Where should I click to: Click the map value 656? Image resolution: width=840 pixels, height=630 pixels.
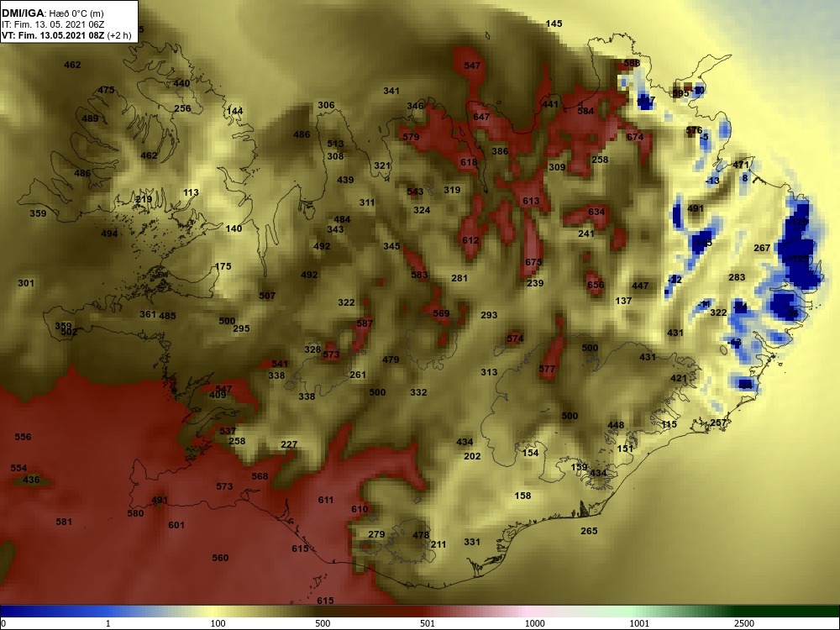click(596, 285)
